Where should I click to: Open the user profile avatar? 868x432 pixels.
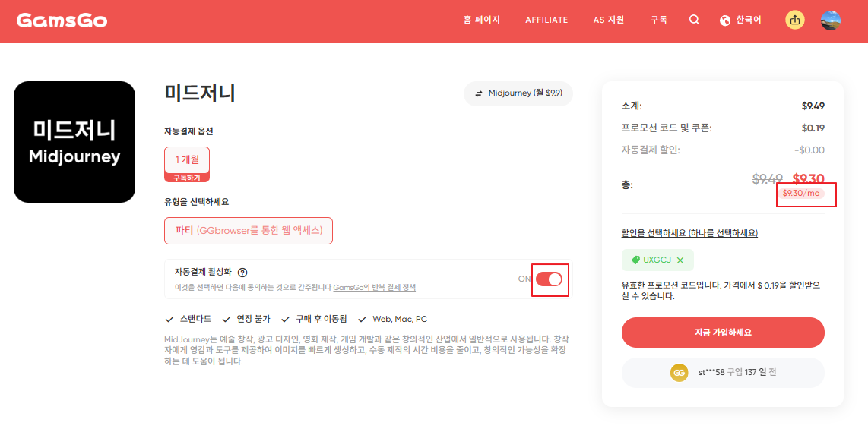(x=830, y=20)
